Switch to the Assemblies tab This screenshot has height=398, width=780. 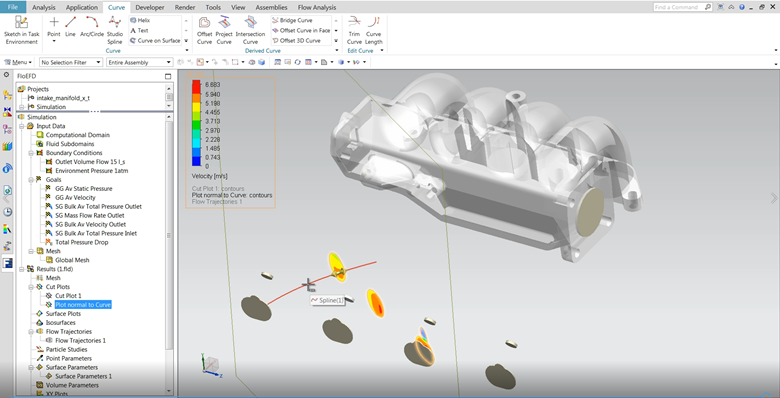pos(271,7)
